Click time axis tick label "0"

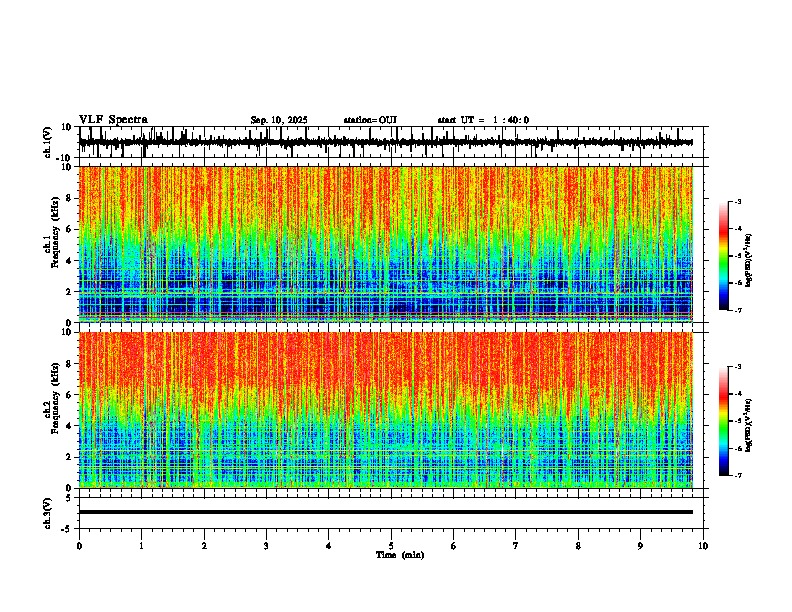tap(79, 546)
